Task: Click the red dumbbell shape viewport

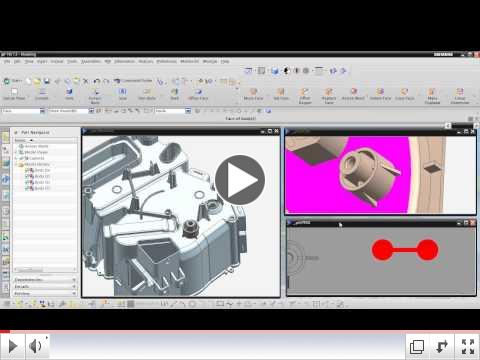Action: tap(381, 260)
